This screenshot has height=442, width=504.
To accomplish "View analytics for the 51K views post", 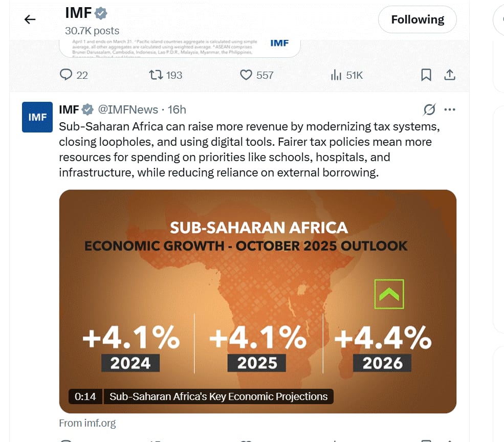I will [337, 75].
